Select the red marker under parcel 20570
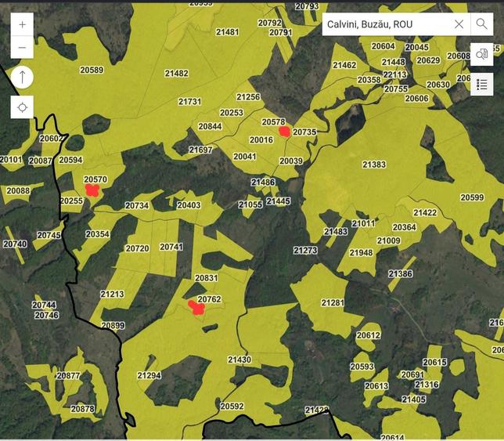Screen dimensions: 504x441 (x=92, y=190)
